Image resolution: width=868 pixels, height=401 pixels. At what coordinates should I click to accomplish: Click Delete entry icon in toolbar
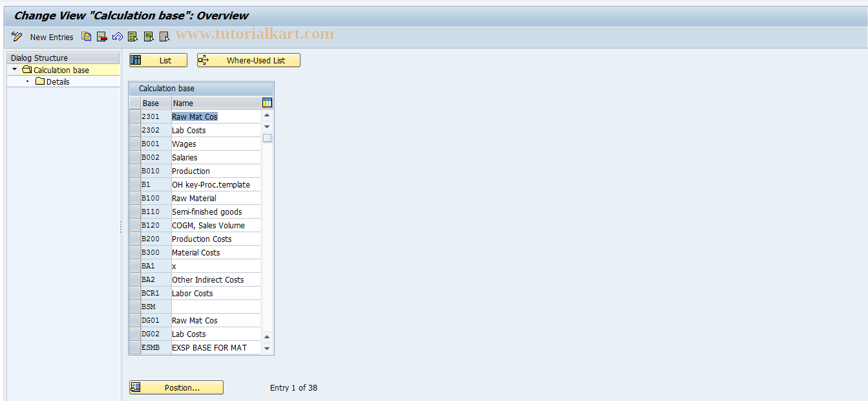[101, 37]
